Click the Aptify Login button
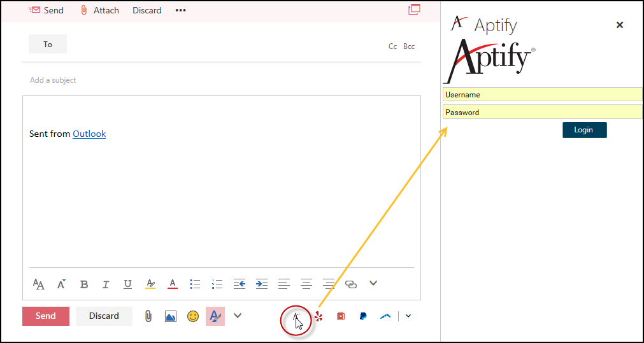 pos(585,130)
